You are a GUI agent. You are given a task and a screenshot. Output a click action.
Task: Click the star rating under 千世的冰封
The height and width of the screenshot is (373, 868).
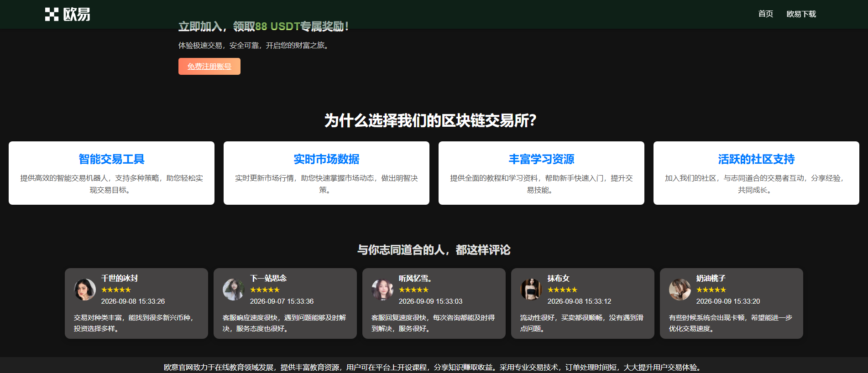click(x=116, y=290)
